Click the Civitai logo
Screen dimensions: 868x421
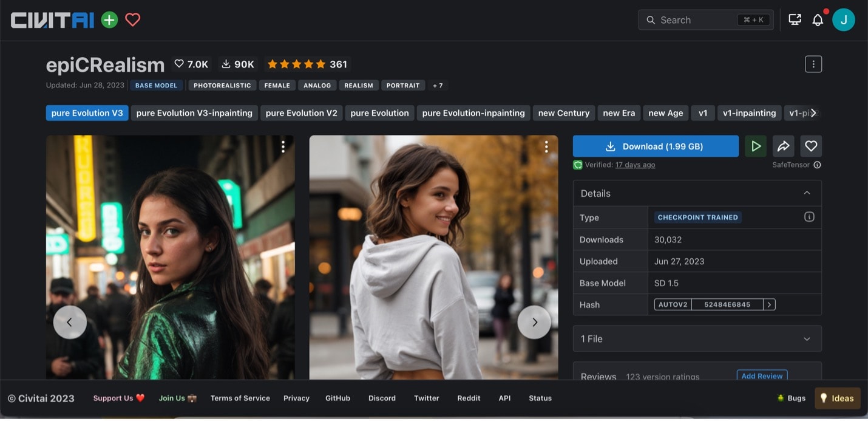click(x=52, y=20)
